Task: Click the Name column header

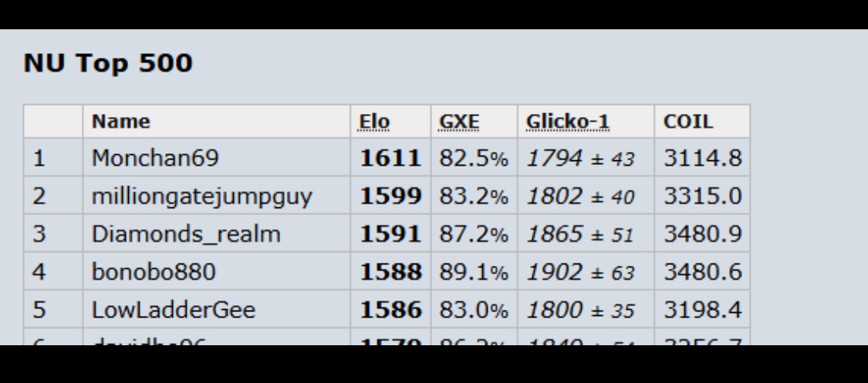Action: point(121,122)
